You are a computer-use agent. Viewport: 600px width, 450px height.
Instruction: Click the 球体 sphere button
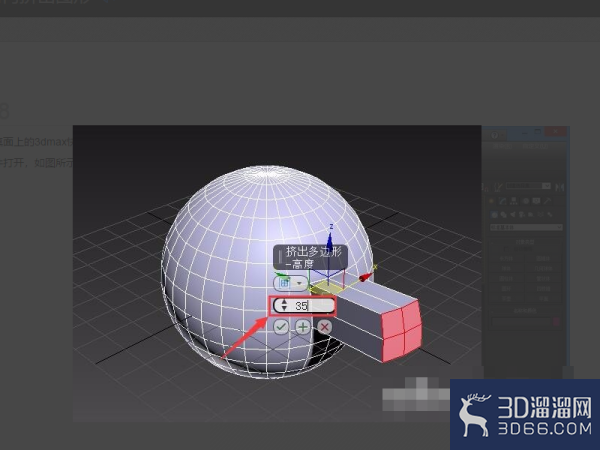506,269
